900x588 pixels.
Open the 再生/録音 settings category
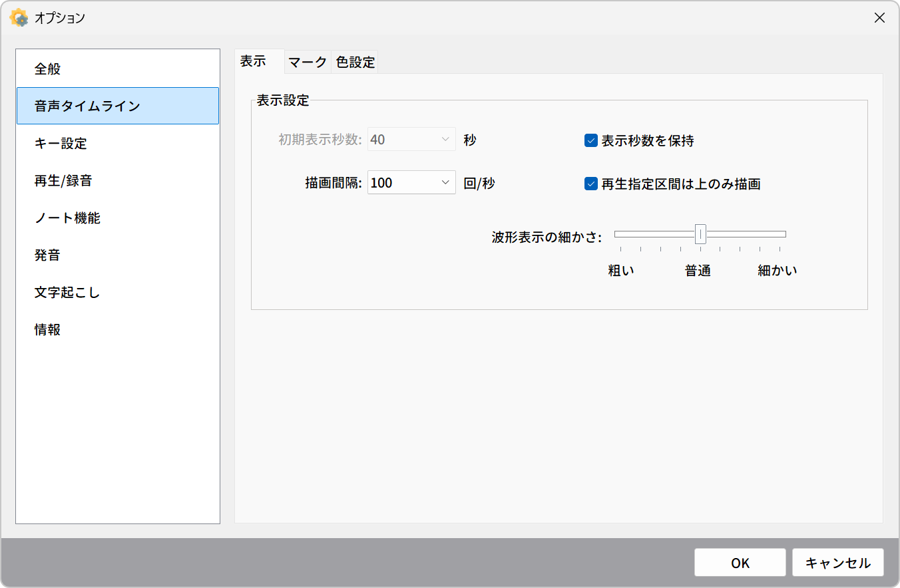[x=118, y=180]
